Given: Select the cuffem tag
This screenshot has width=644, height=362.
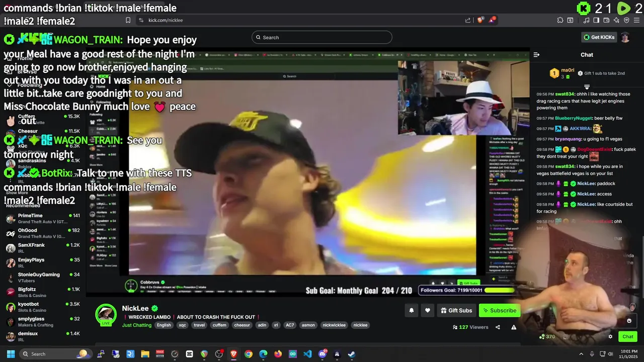Looking at the screenshot, I should tap(219, 325).
